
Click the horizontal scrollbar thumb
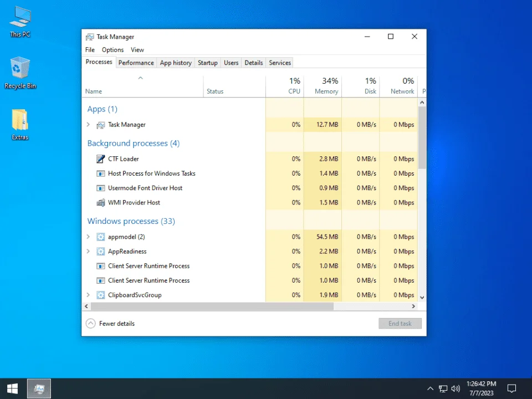pos(212,306)
